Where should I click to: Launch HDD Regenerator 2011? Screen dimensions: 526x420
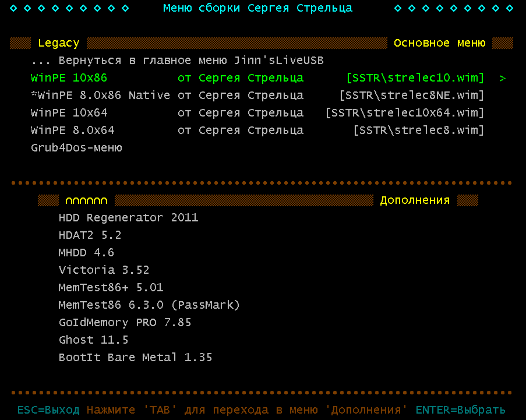tap(128, 218)
